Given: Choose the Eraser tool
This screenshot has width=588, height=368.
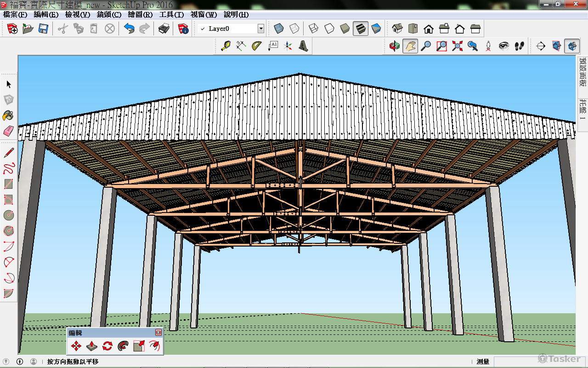Looking at the screenshot, I should click(x=8, y=131).
